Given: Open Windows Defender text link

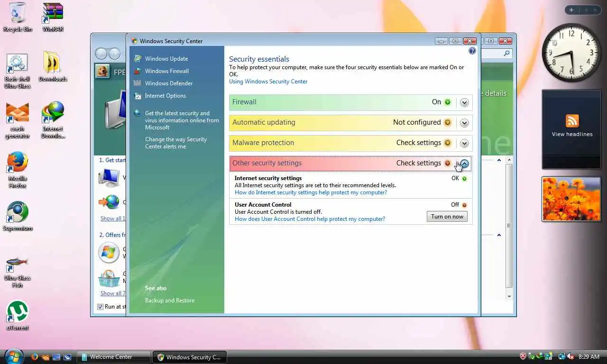Looking at the screenshot, I should pos(169,83).
